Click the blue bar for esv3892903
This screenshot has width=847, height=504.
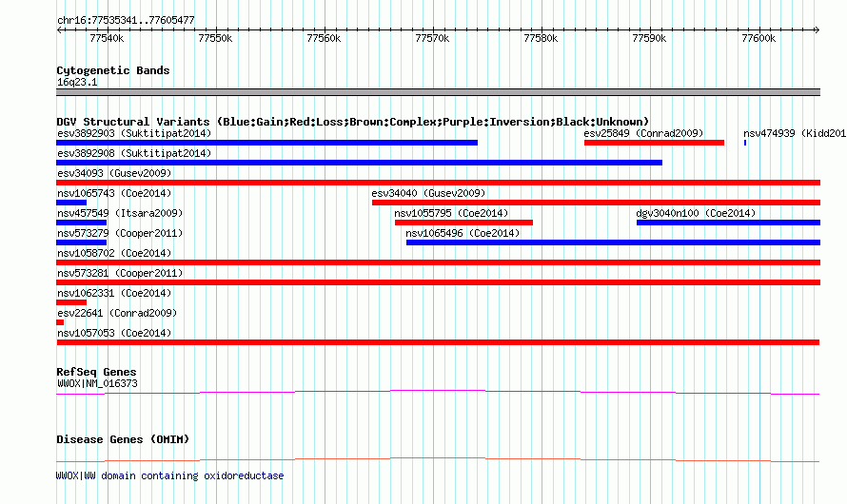pos(266,143)
